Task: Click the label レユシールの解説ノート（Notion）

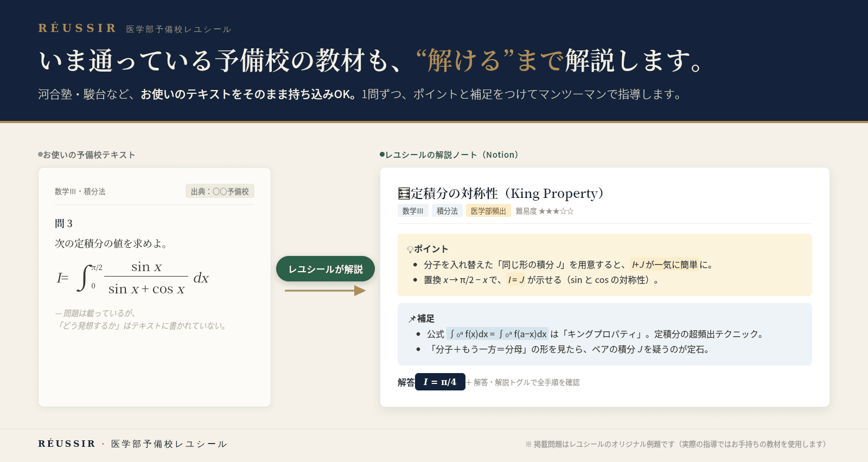Action: coord(449,155)
